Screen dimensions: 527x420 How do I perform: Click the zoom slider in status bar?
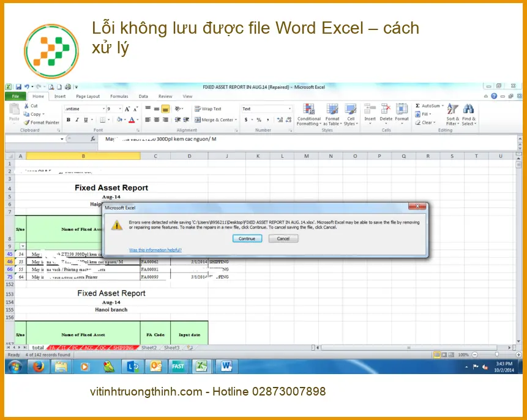tap(497, 354)
